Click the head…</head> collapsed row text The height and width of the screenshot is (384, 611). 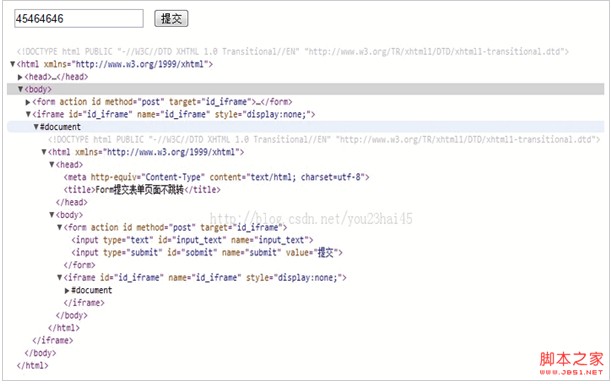pyautogui.click(x=56, y=77)
